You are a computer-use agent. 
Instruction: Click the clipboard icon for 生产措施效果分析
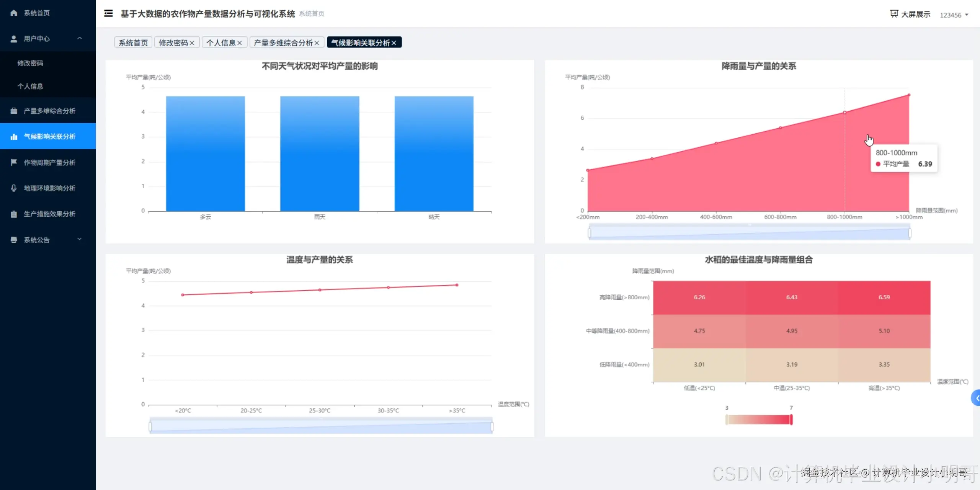pos(14,214)
